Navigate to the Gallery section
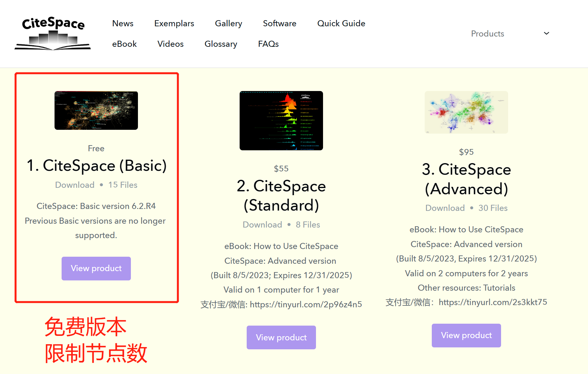 pyautogui.click(x=228, y=23)
